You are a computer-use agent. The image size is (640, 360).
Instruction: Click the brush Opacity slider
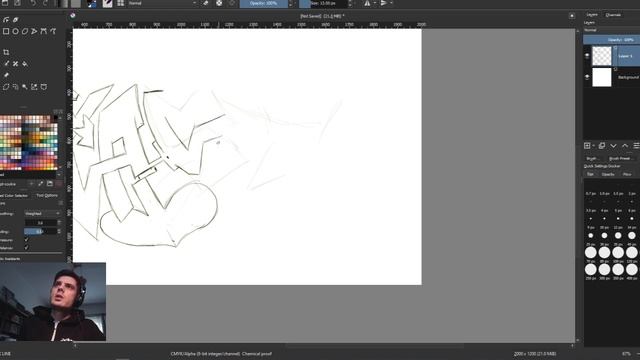(264, 3)
